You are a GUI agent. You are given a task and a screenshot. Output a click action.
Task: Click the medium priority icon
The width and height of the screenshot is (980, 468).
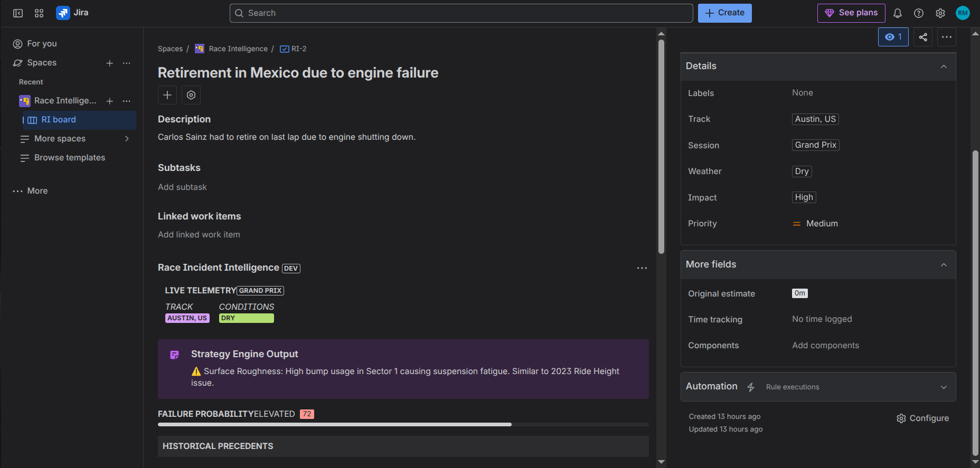click(797, 224)
